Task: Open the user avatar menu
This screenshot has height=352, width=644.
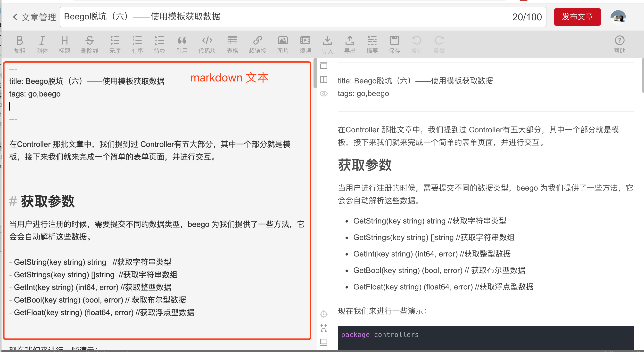Action: [x=618, y=17]
